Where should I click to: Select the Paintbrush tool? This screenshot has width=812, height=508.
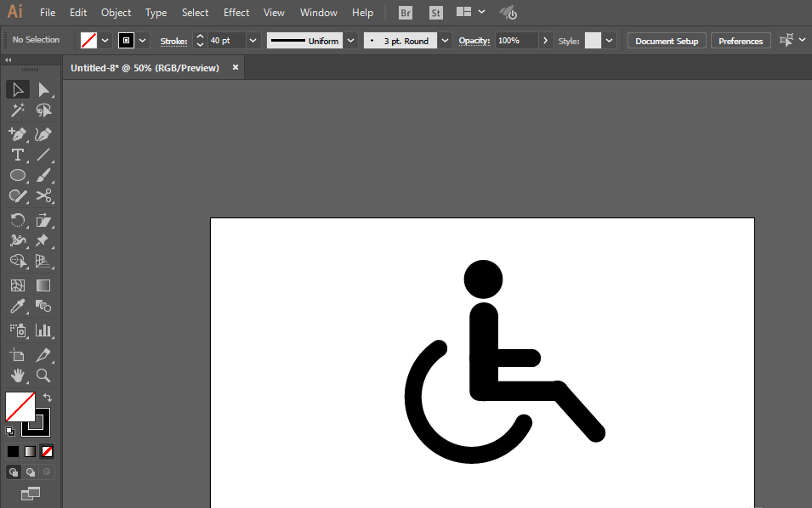coord(43,175)
